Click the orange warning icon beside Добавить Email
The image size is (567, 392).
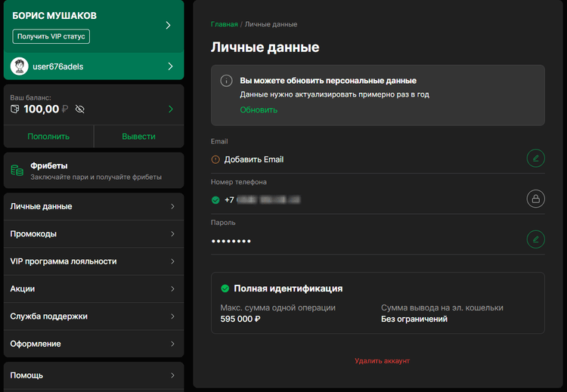(x=215, y=159)
